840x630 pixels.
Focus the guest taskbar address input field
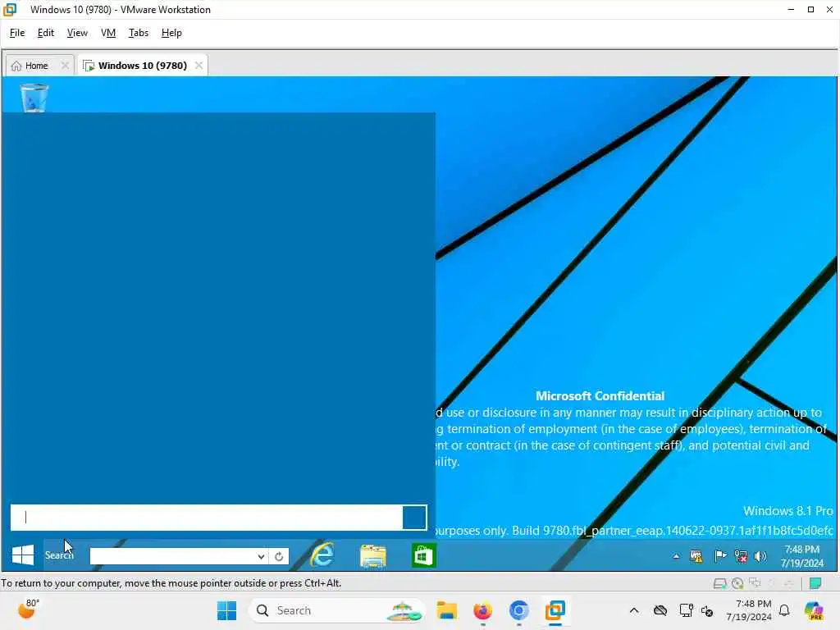172,556
